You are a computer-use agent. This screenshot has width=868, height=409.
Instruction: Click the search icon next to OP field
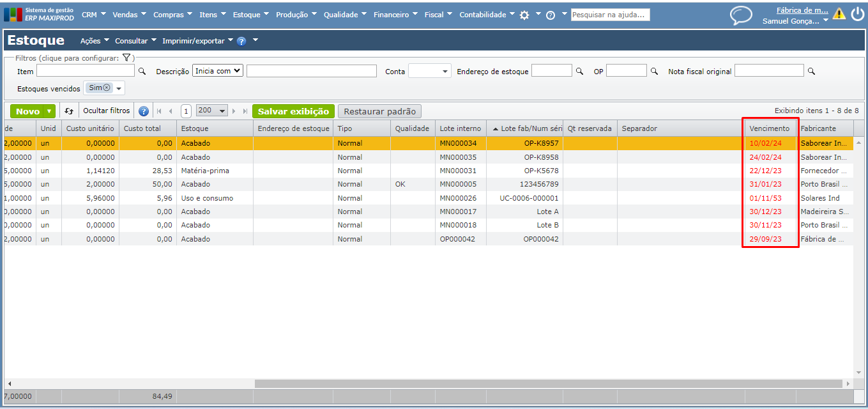[x=654, y=72]
